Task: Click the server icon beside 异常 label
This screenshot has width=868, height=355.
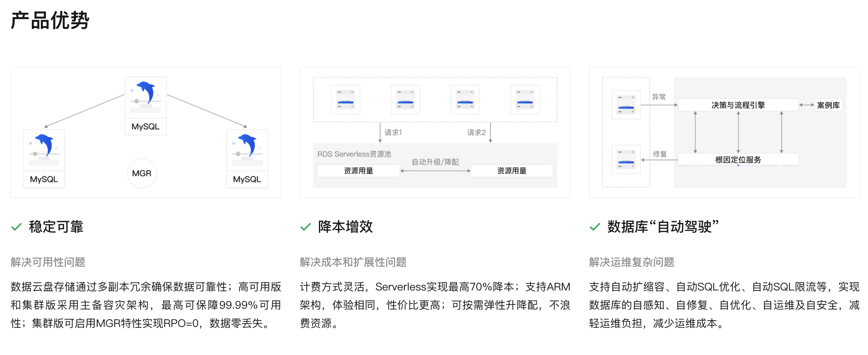Action: (x=626, y=105)
